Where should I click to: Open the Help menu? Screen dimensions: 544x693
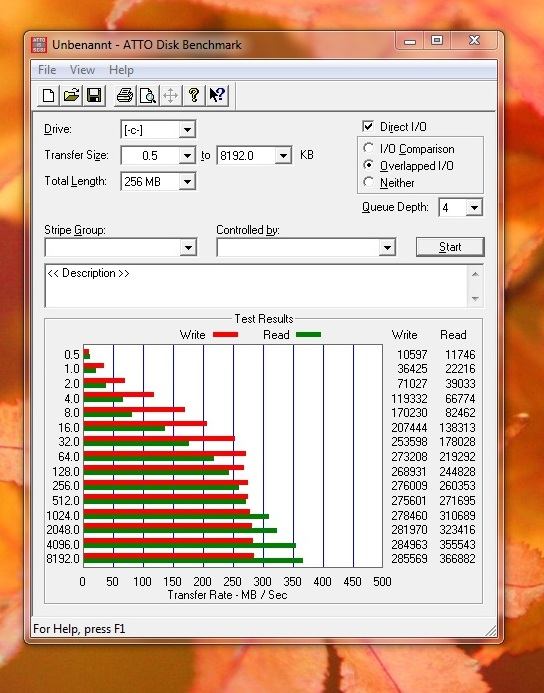[121, 70]
